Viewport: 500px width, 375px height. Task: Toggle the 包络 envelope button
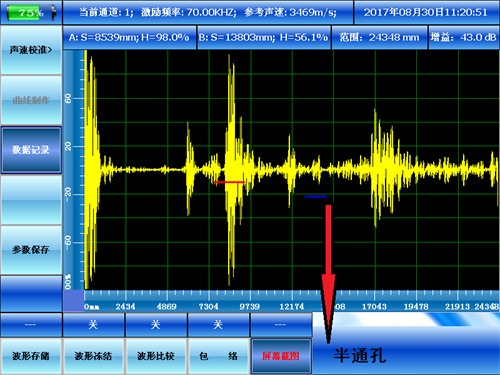pos(218,356)
